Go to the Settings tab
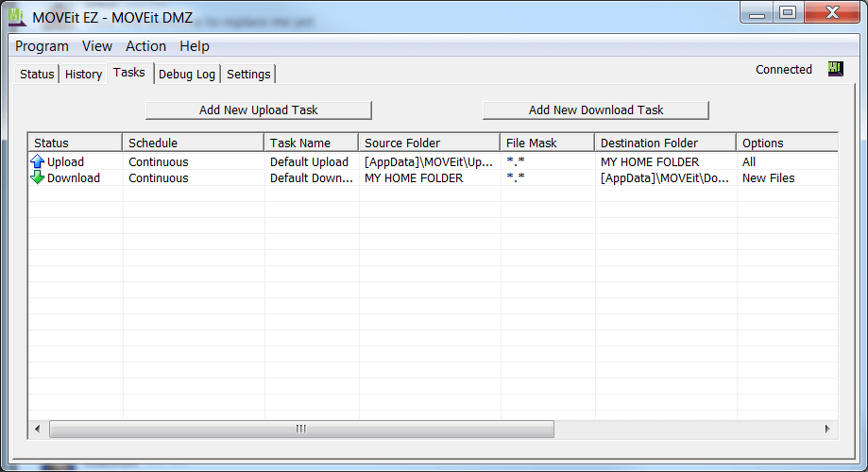The width and height of the screenshot is (868, 472). click(248, 74)
